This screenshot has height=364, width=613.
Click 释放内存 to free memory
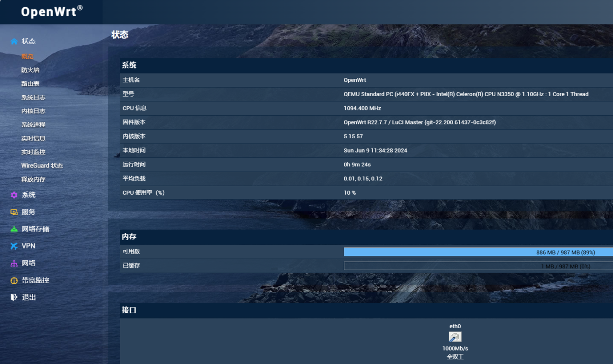33,179
